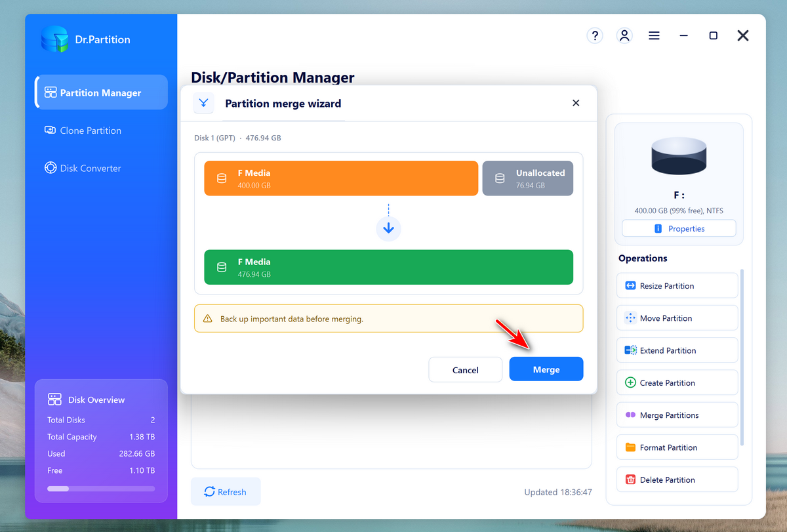
Task: Choose Merge Partitions operation
Action: [677, 415]
